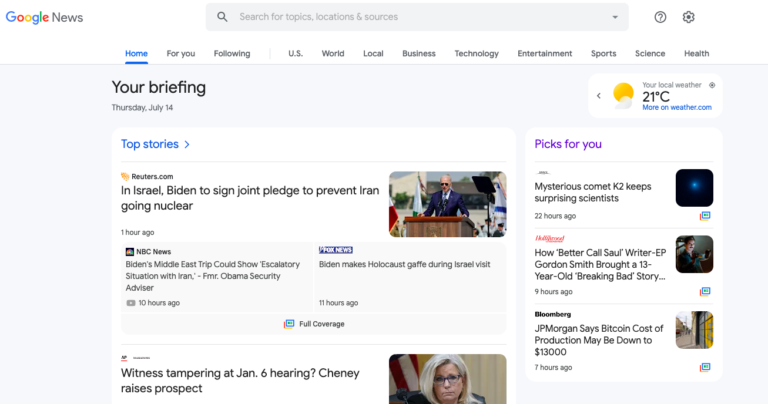The width and height of the screenshot is (768, 404).
Task: Click the search magnifier icon
Action: 222,17
